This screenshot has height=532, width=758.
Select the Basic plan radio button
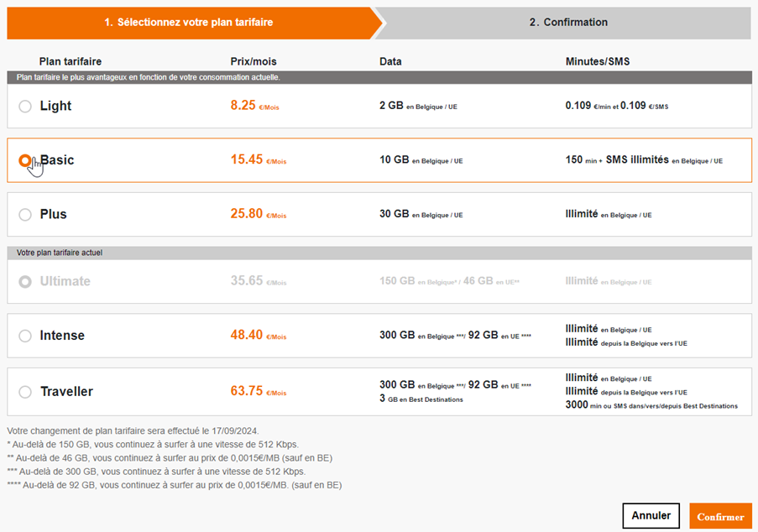click(25, 161)
